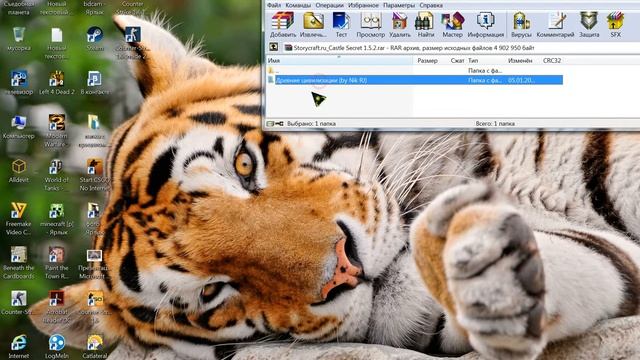640x360 pixels.
Task: Open the Комментарий (Comment) tool
Action: click(555, 25)
